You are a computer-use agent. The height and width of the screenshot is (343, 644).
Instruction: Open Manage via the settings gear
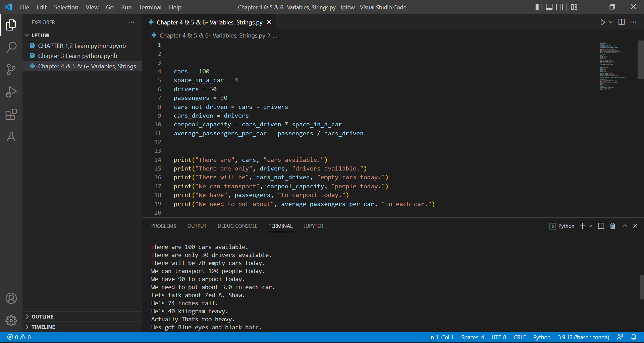[x=11, y=321]
